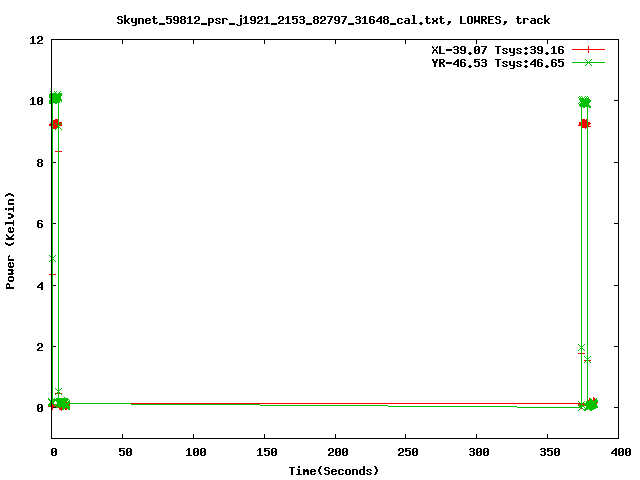Image resolution: width=640 pixels, height=480 pixels.
Task: Click green marker near 2 K at 375 seconds
Action: pos(581,348)
